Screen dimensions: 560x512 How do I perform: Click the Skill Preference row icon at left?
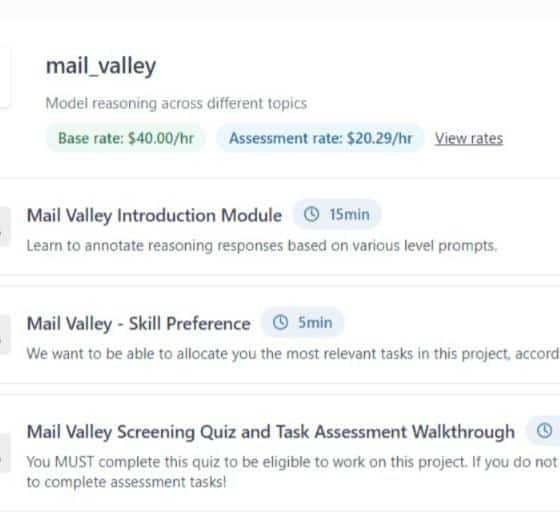4,335
